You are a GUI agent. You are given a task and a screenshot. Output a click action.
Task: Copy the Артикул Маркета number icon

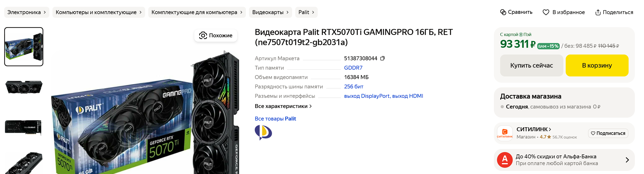click(x=382, y=58)
